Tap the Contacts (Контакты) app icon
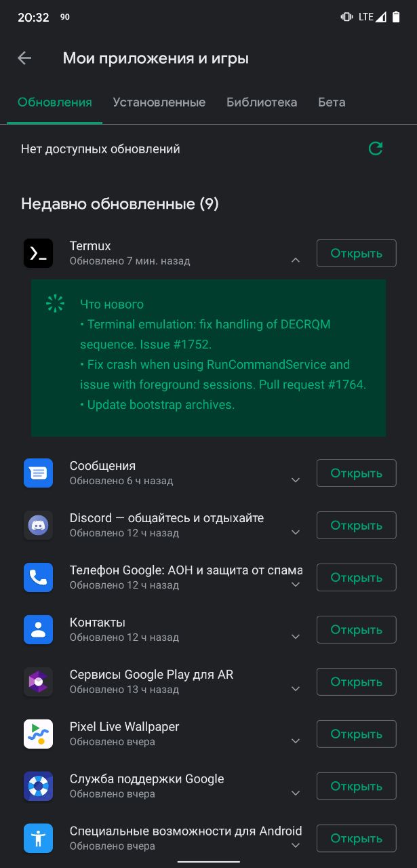The image size is (417, 868). [38, 629]
